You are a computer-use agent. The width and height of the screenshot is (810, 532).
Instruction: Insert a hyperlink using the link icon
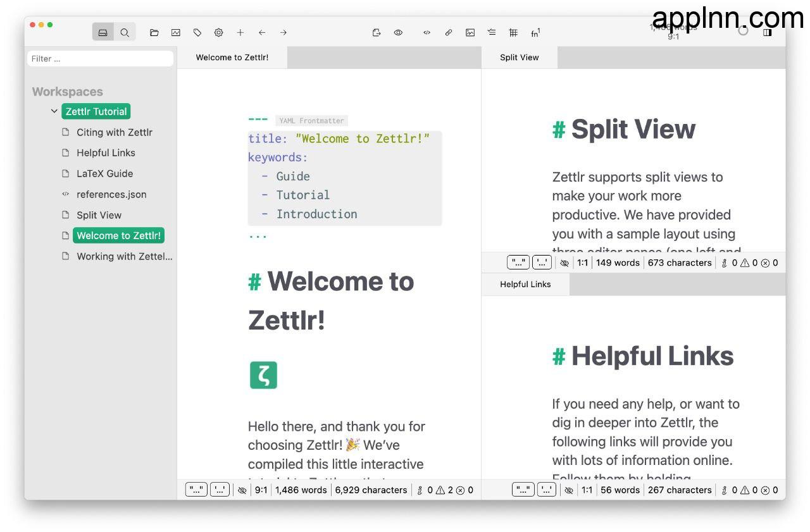click(x=449, y=32)
